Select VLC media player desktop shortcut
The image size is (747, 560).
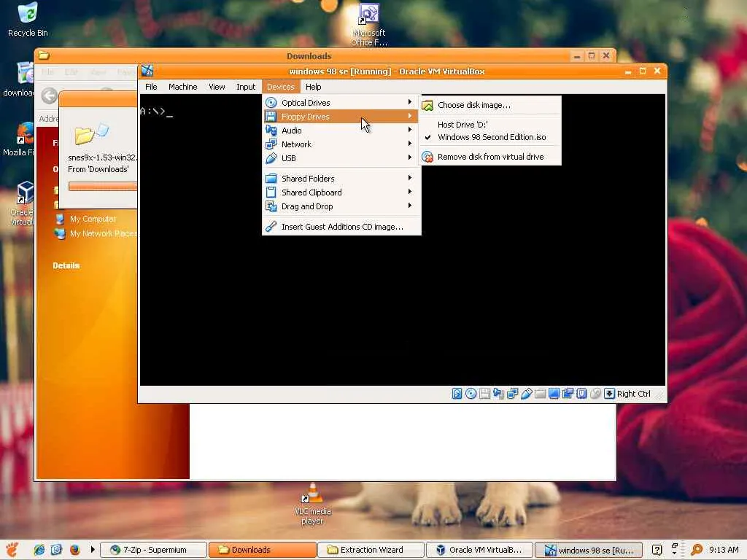point(312,504)
